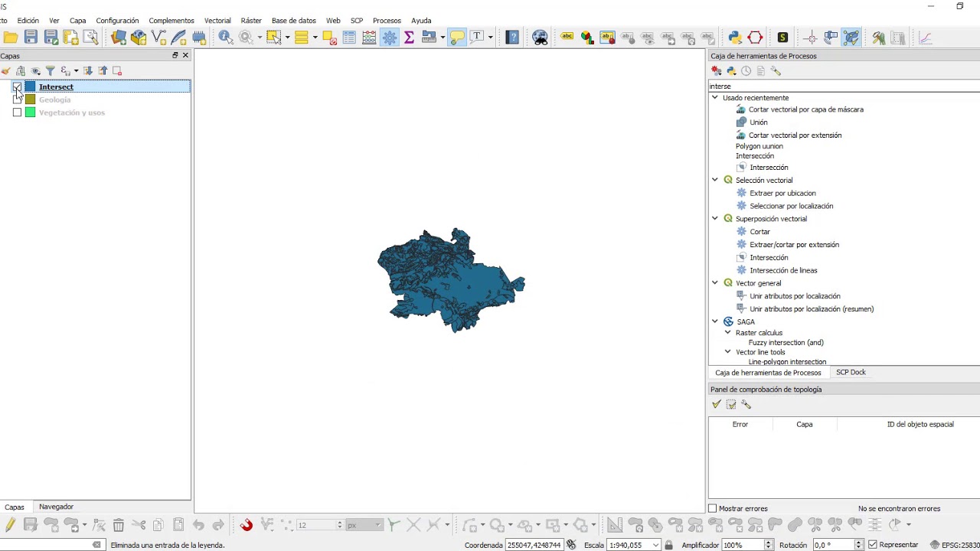Activate the measure line tool
This screenshot has width=980, height=551.
click(429, 37)
